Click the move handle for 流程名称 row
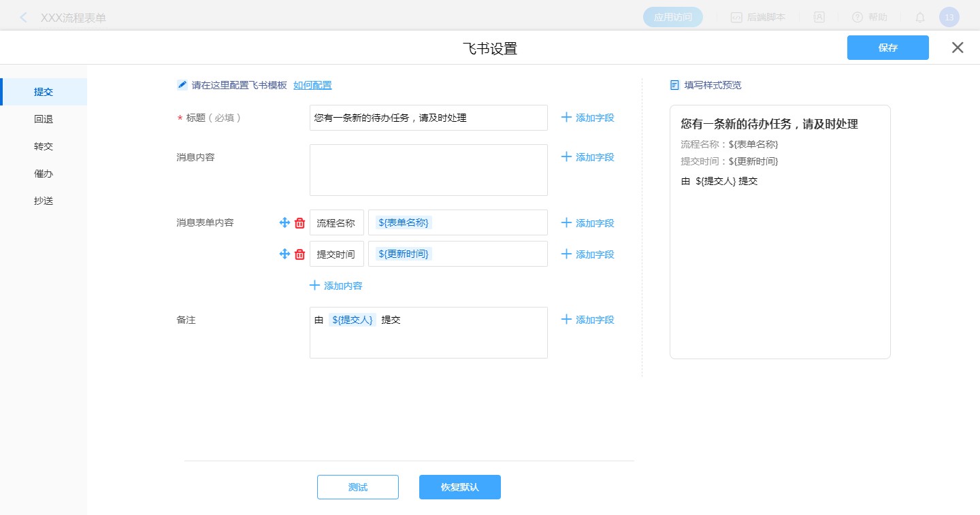Image resolution: width=980 pixels, height=515 pixels. pyautogui.click(x=284, y=222)
